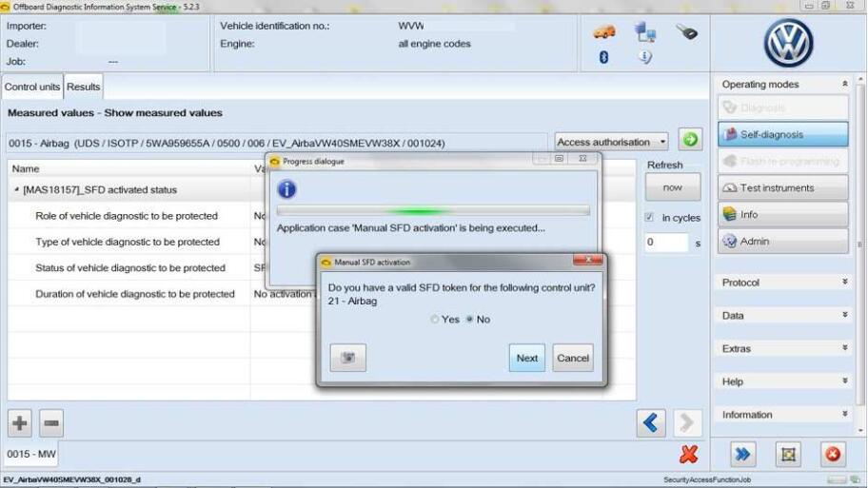This screenshot has height=488, width=868.
Task: Toggle the 'in cycles' checkbox
Action: pos(649,218)
